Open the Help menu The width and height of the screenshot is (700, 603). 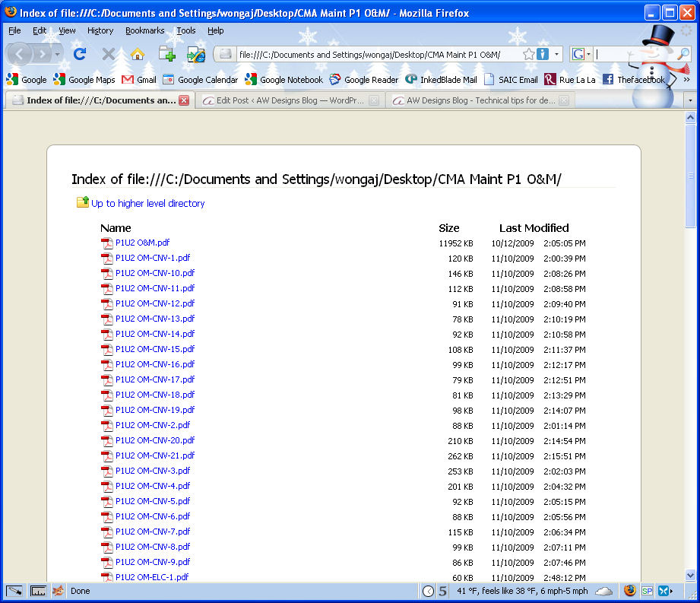(215, 30)
